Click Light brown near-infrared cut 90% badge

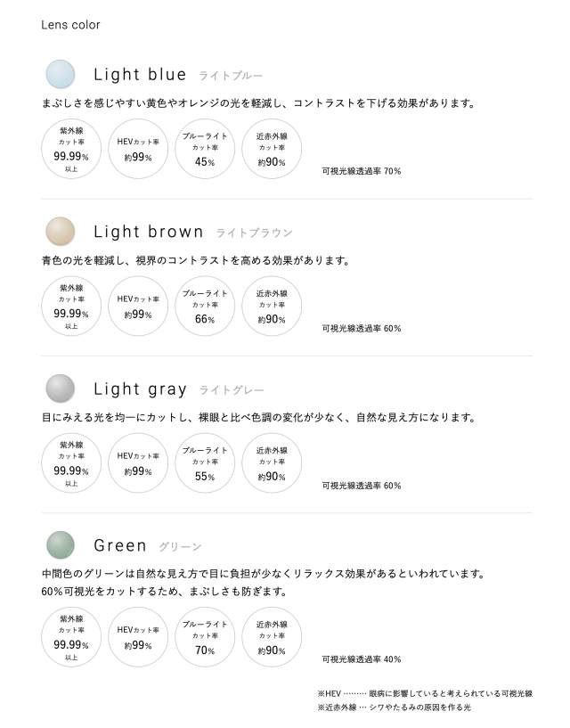[x=272, y=307]
